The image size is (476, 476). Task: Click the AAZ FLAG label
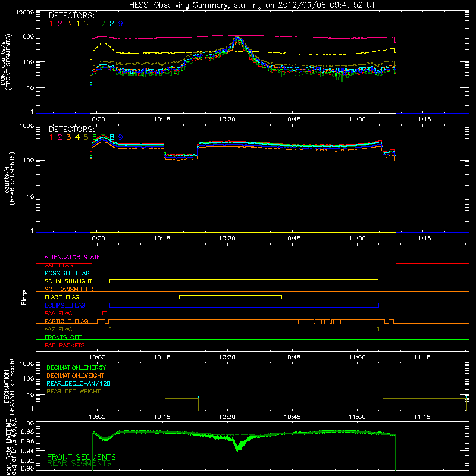58,330
